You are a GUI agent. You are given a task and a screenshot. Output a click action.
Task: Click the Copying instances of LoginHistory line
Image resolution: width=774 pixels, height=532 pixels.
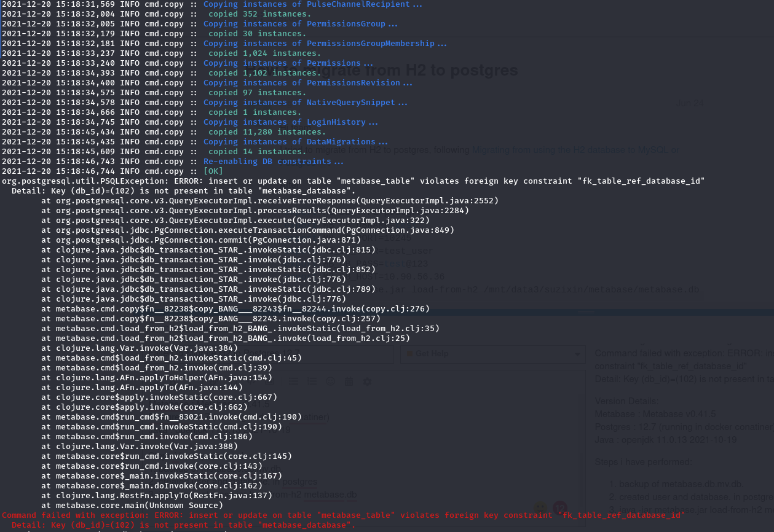[x=290, y=122]
